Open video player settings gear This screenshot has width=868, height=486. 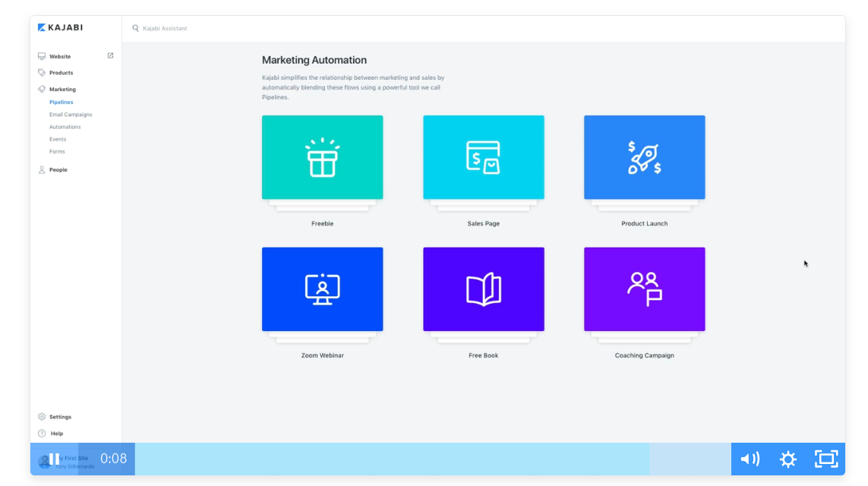click(788, 459)
